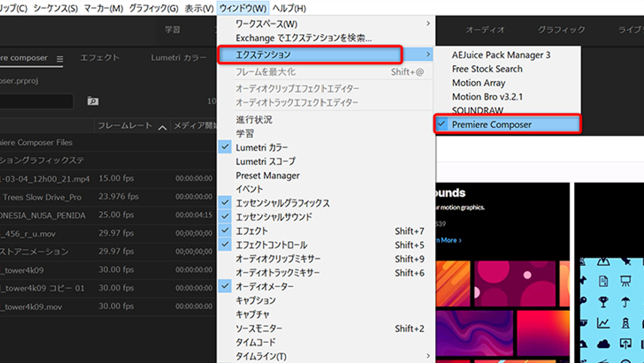Click the メディア開始 column header

(x=195, y=125)
